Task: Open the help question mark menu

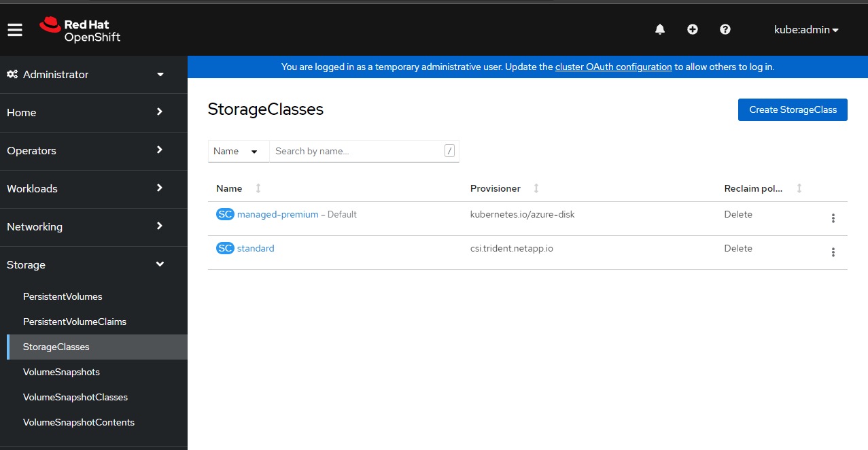Action: [x=725, y=29]
